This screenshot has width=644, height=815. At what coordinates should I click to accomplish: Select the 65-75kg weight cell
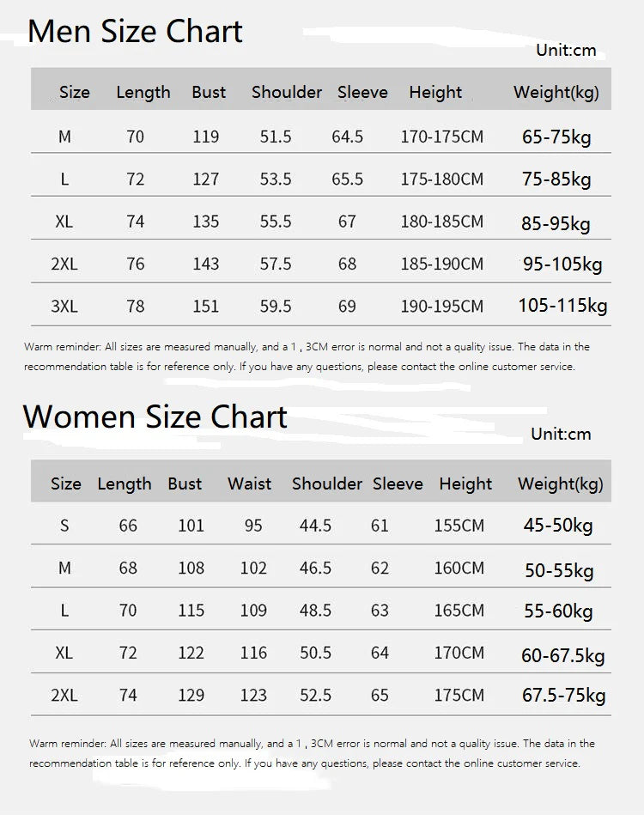point(556,137)
